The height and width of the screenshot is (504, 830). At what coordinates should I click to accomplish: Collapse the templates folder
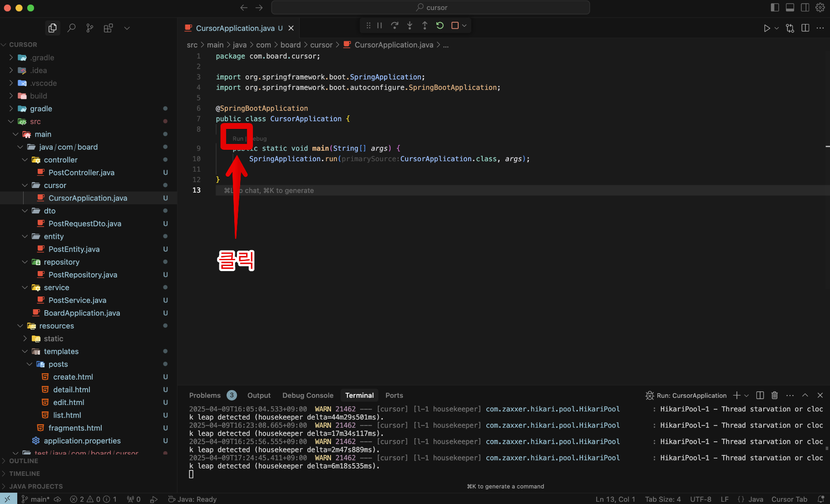(25, 351)
